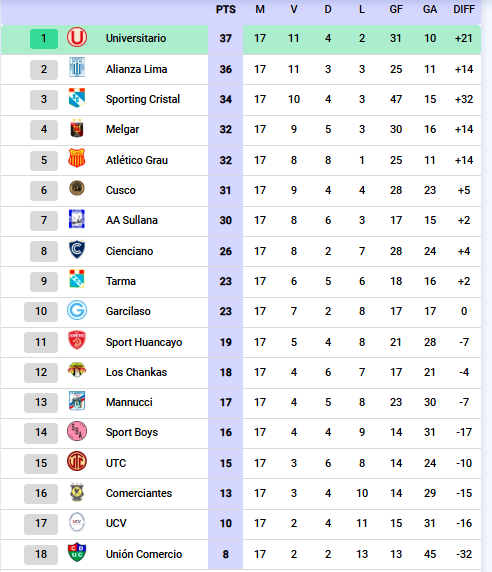Screen dimensions: 492x572
Task: Select the Melgar club crest
Action: [77, 128]
